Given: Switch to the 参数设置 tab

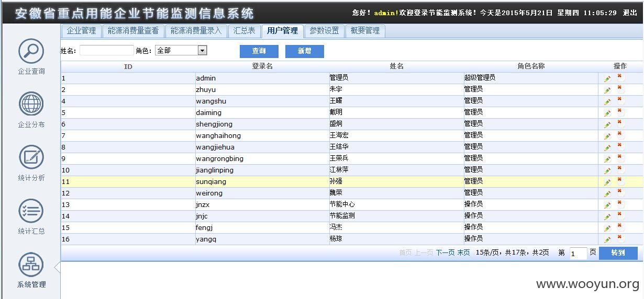Looking at the screenshot, I should click(x=324, y=31).
